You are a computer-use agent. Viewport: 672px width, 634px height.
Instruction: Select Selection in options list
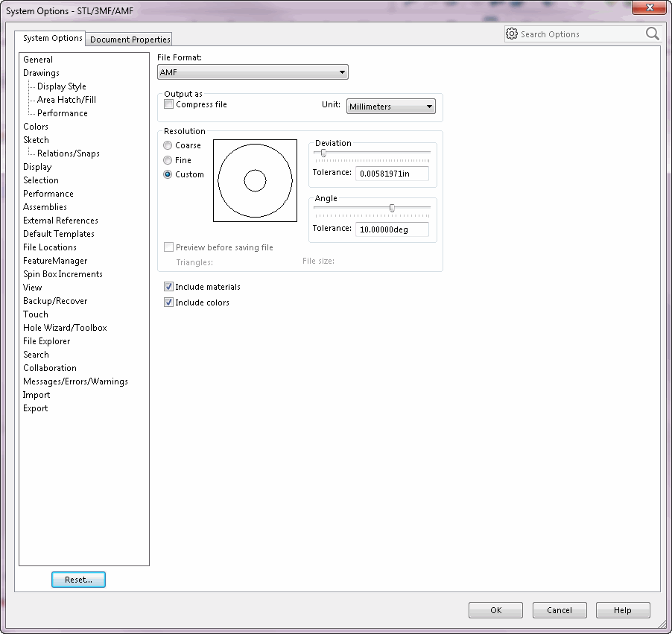(41, 180)
